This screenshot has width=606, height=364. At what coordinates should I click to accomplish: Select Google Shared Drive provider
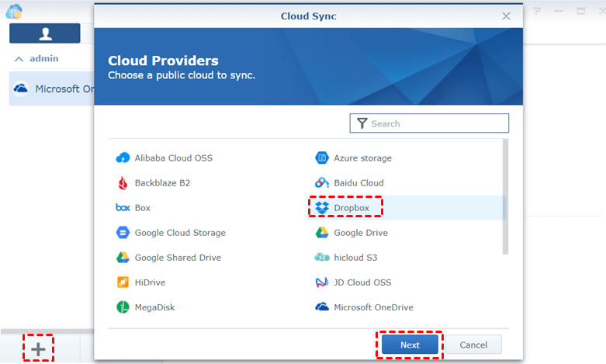(x=178, y=258)
